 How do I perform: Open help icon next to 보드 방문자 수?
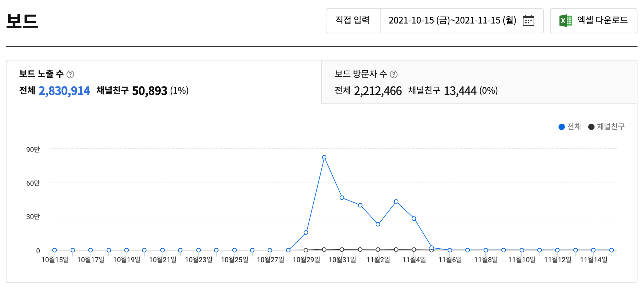(394, 74)
